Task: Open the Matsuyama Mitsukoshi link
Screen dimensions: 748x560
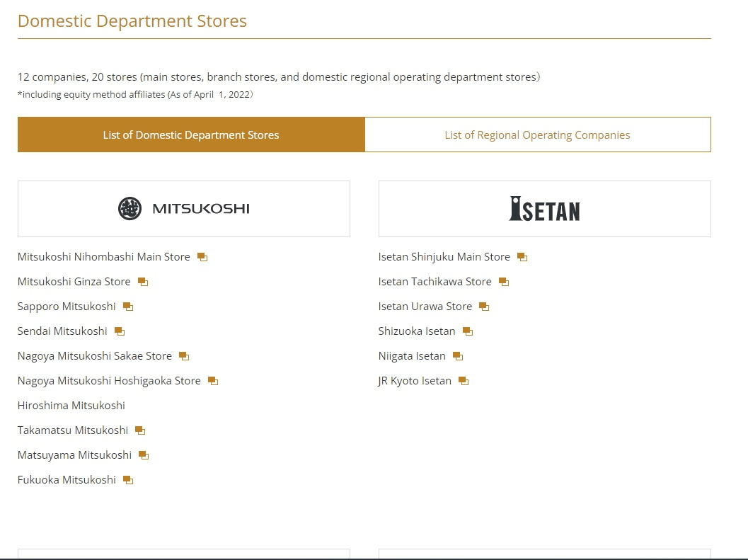Action: (74, 455)
